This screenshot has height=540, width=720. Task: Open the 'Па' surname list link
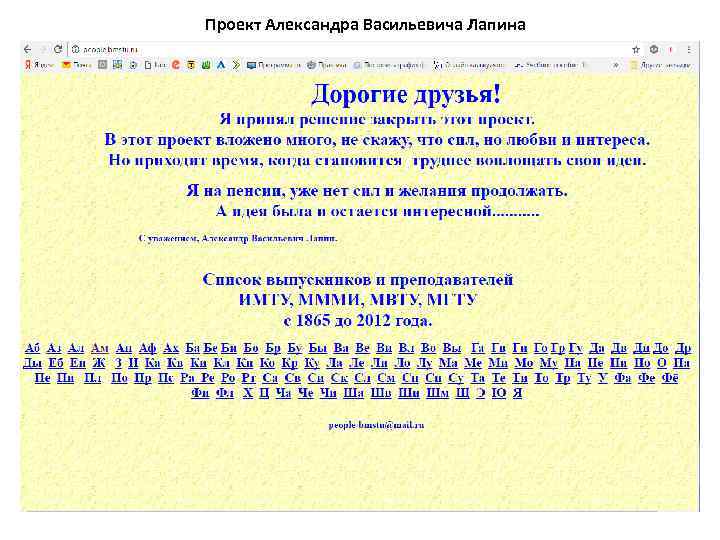(681, 363)
